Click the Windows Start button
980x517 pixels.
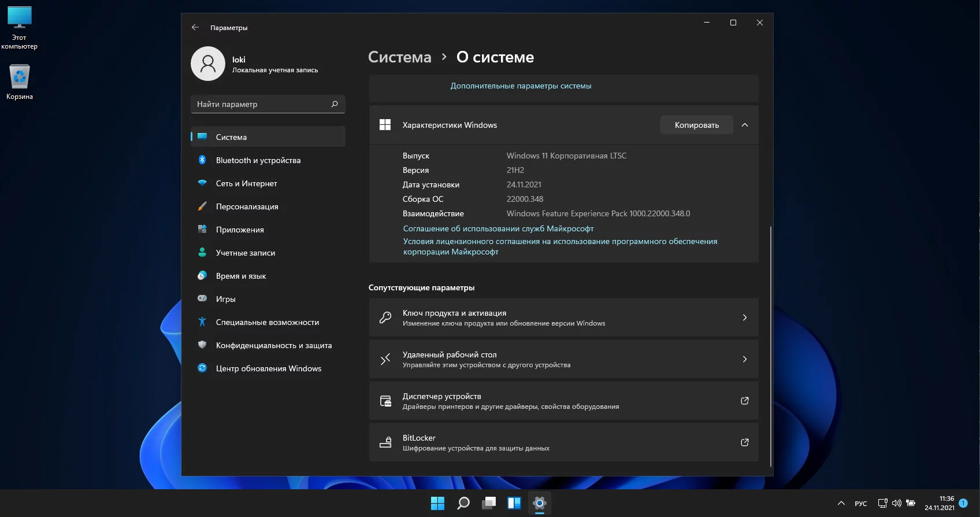pos(437,503)
